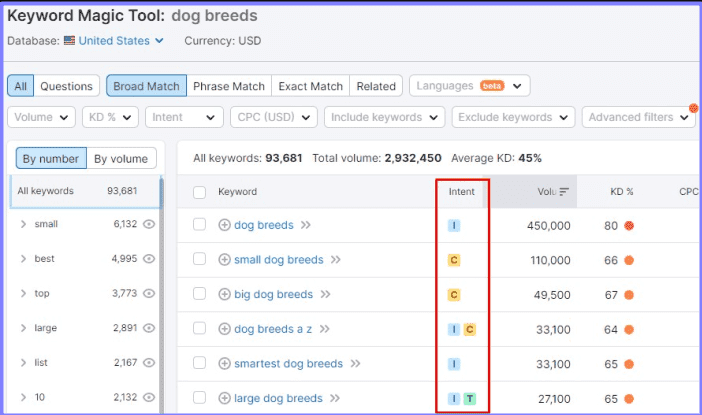Check the 'smartest dog breeds' row checkbox
The width and height of the screenshot is (702, 415).
(199, 363)
